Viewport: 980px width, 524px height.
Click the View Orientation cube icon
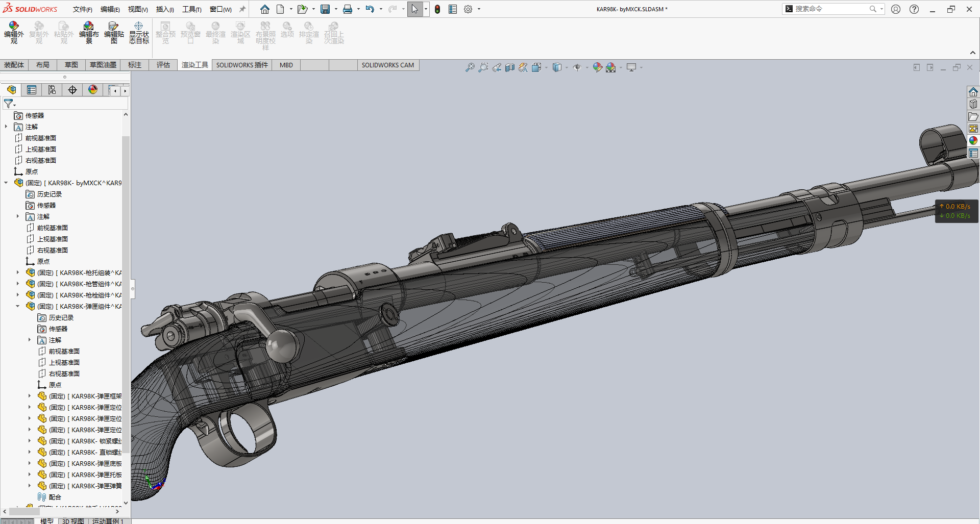coord(536,67)
